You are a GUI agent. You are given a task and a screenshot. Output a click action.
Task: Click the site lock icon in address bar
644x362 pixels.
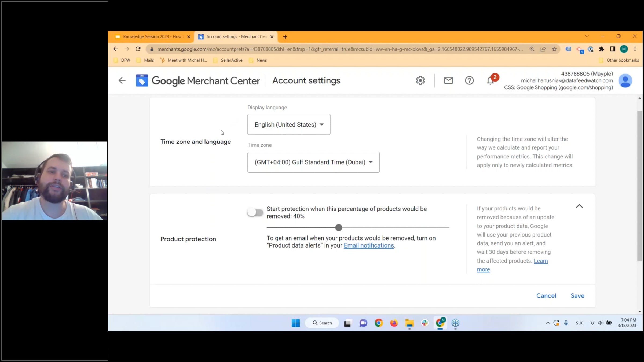click(x=152, y=49)
